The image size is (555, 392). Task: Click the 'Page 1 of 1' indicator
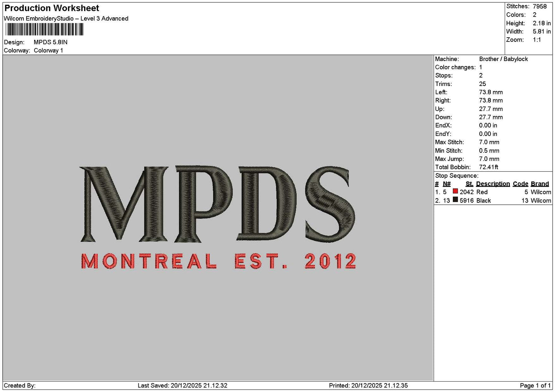click(535, 385)
